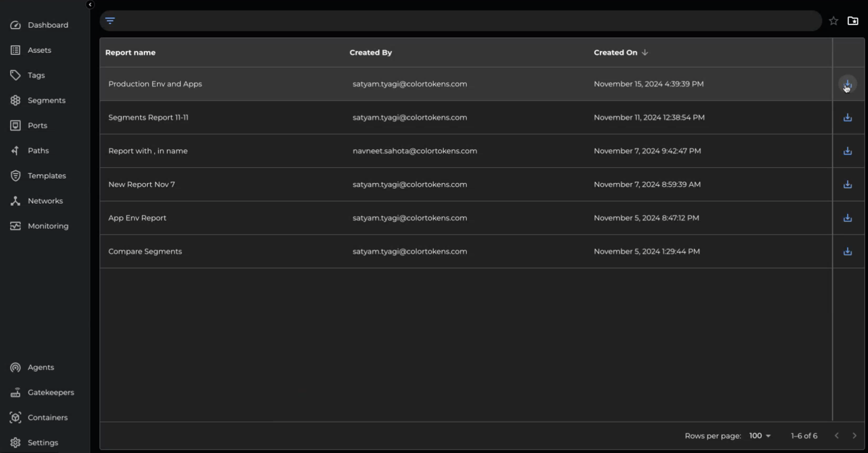
Task: Sort by the Created On column header
Action: click(x=615, y=53)
